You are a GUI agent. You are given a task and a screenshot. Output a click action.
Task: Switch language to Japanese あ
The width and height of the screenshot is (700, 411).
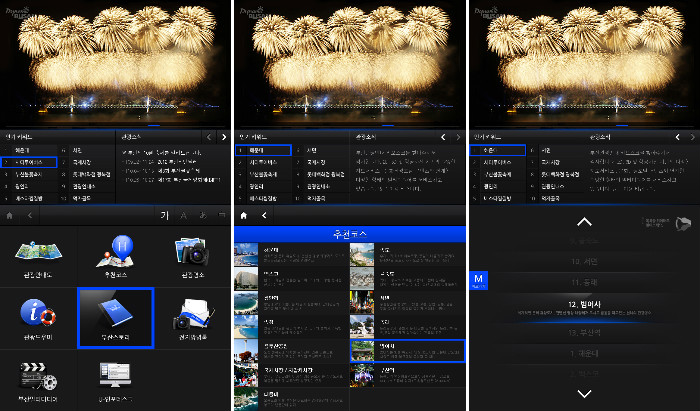pos(203,216)
